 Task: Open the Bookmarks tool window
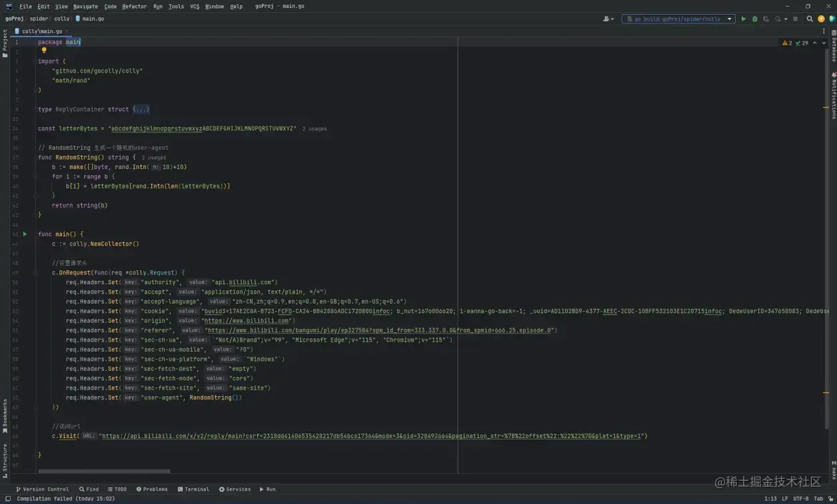coord(5,415)
